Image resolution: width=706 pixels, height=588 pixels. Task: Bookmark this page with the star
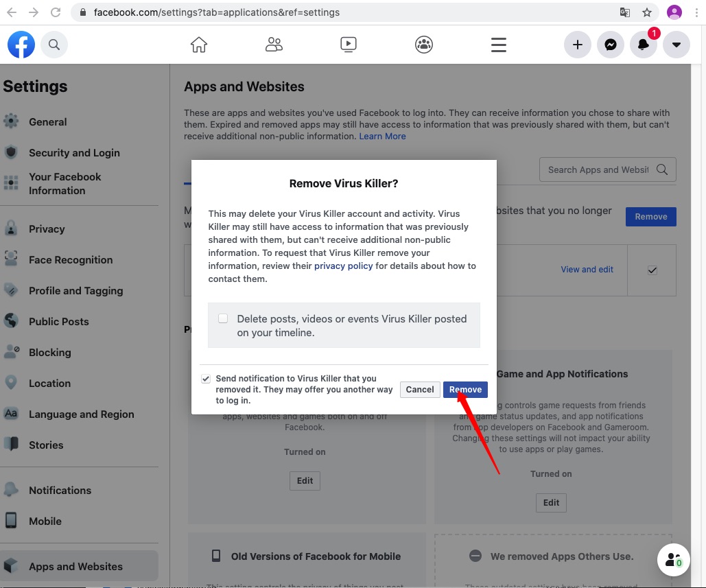(x=647, y=12)
